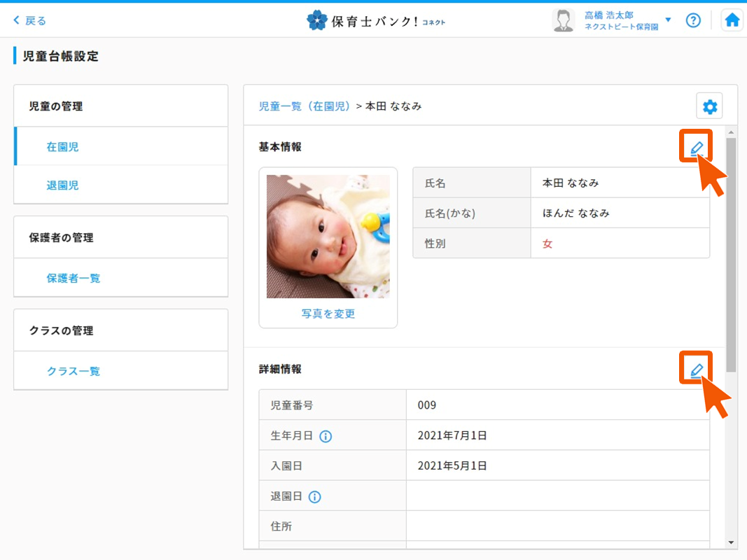Click info icon next to 退園日

(314, 497)
